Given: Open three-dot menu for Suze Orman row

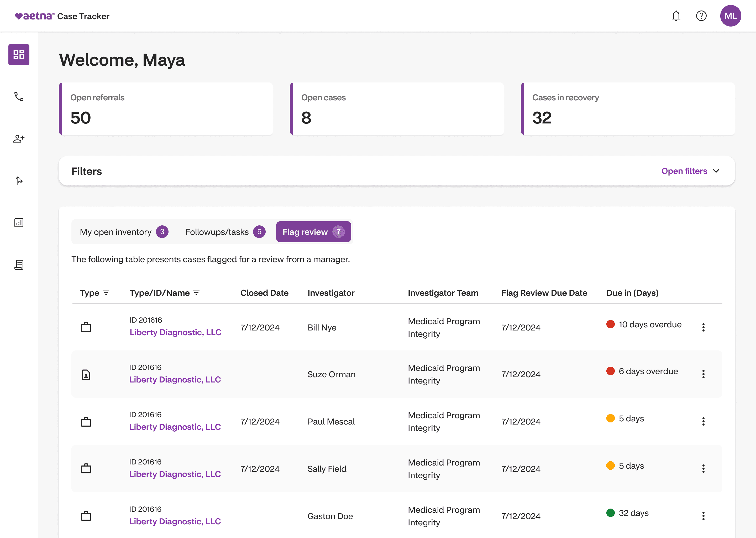Looking at the screenshot, I should coord(703,374).
